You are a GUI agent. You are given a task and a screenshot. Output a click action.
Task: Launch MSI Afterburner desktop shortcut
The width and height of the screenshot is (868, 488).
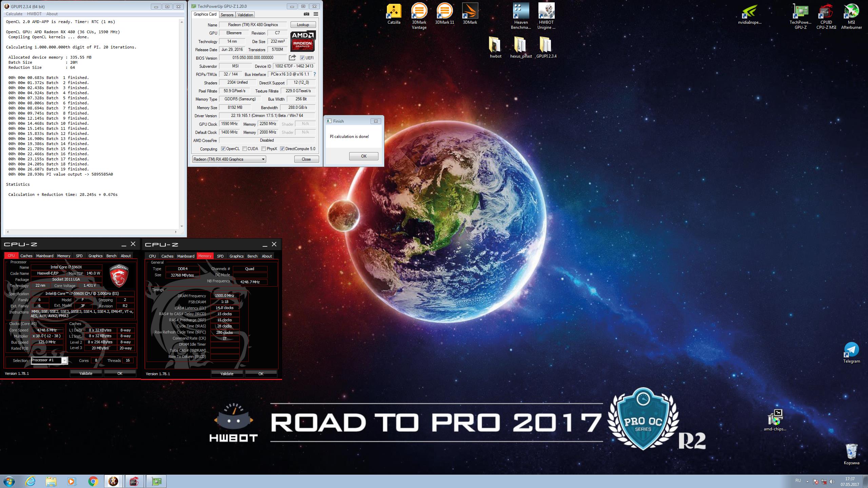pos(851,16)
